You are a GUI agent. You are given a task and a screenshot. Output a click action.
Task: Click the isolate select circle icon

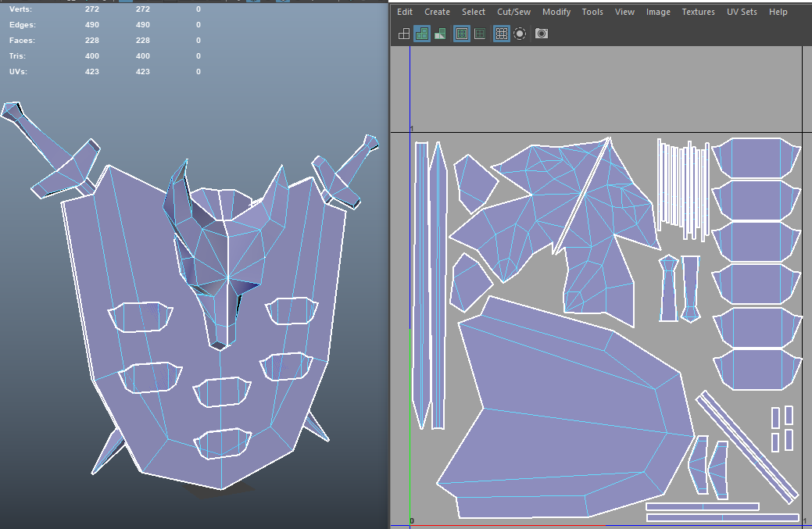pos(520,34)
